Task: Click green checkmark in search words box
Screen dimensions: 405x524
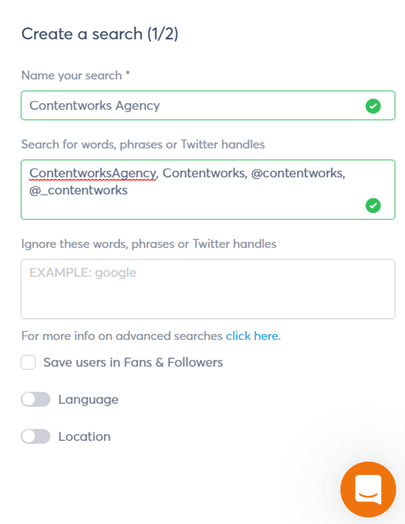Action: [373, 205]
